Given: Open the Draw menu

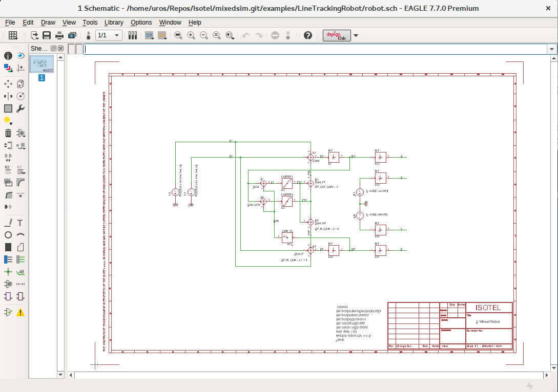Looking at the screenshot, I should click(x=48, y=23).
